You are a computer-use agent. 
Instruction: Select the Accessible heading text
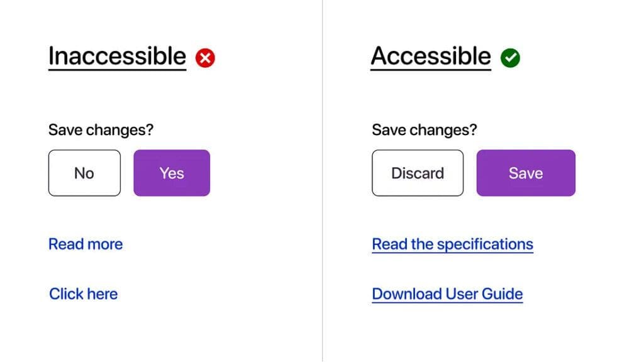[x=431, y=56]
